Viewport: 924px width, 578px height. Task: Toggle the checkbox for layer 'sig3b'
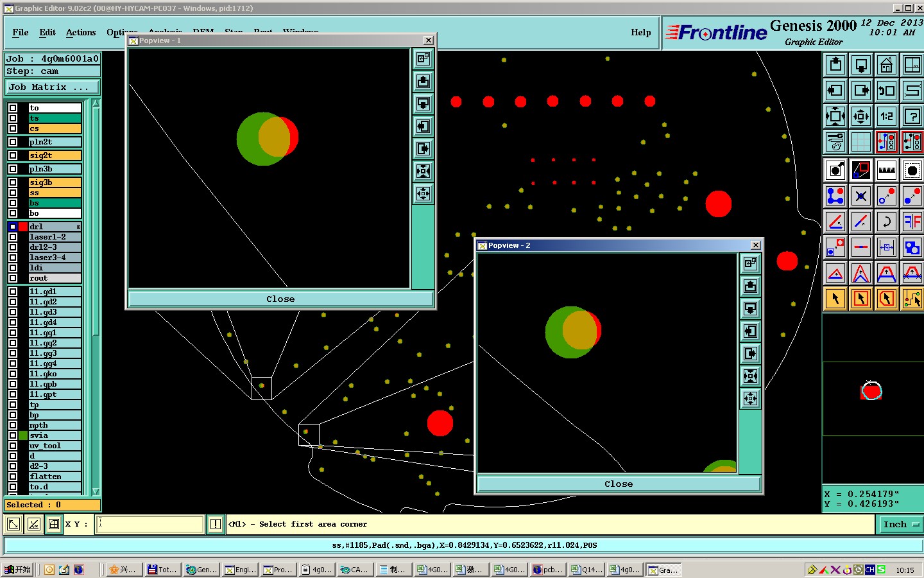[x=13, y=182]
